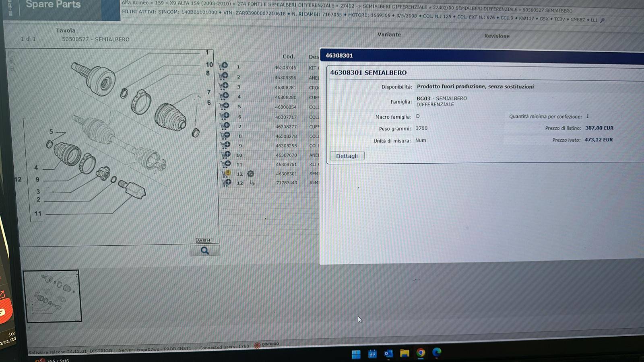This screenshot has height=362, width=644.
Task: Select part code 46308278
Action: click(286, 136)
